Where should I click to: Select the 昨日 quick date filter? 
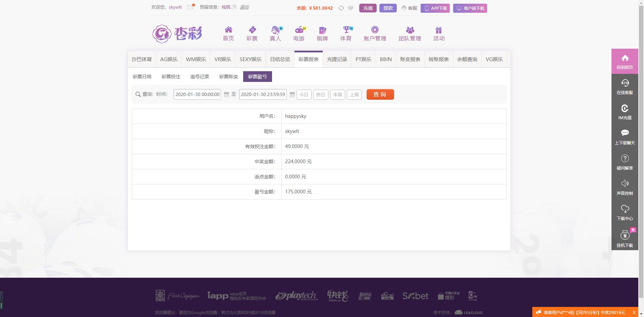coord(321,95)
